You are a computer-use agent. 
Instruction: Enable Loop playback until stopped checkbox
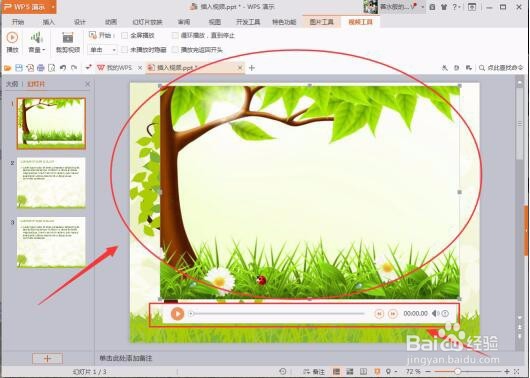(x=175, y=35)
